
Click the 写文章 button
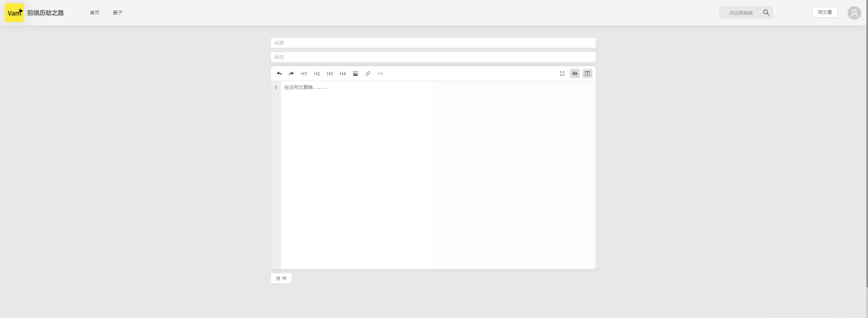tap(825, 12)
